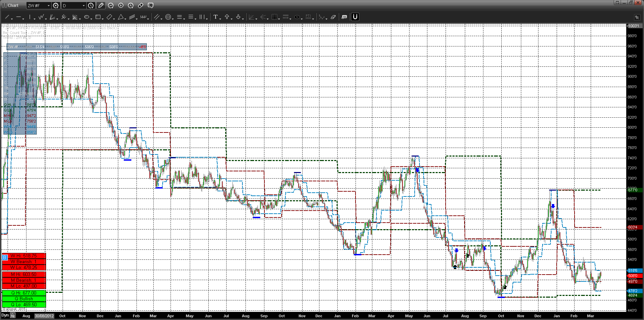The image size is (644, 320).
Task: Select the rectangle drawing tool
Action: 98,17
